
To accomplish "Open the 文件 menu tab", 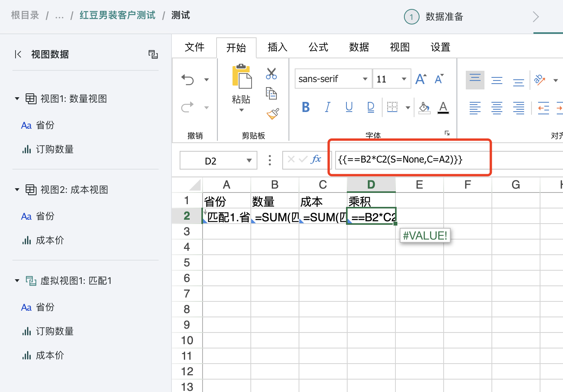I will coord(194,47).
